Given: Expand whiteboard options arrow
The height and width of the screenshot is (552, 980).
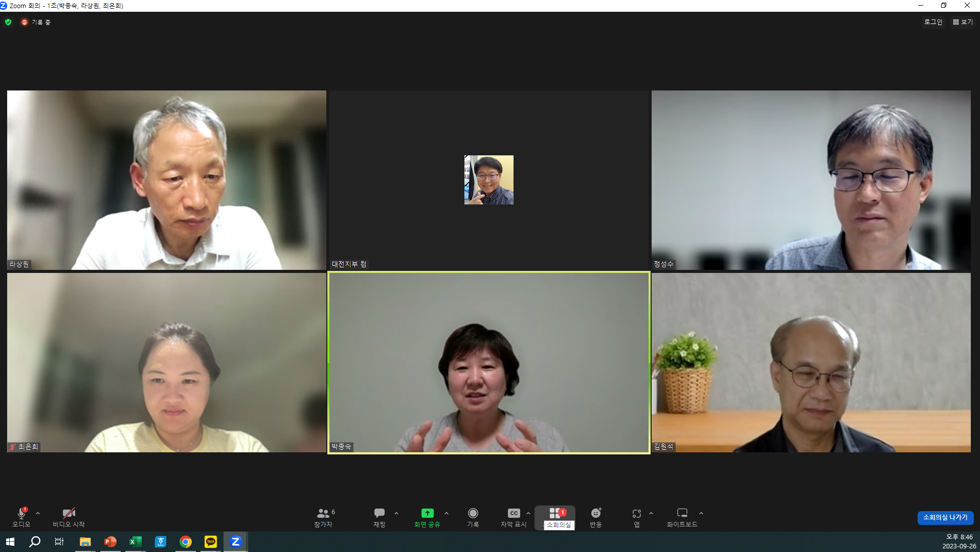Looking at the screenshot, I should (x=701, y=513).
